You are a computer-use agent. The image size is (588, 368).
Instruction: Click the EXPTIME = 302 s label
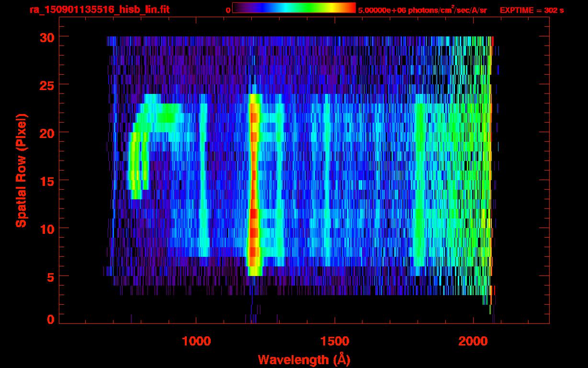point(531,10)
